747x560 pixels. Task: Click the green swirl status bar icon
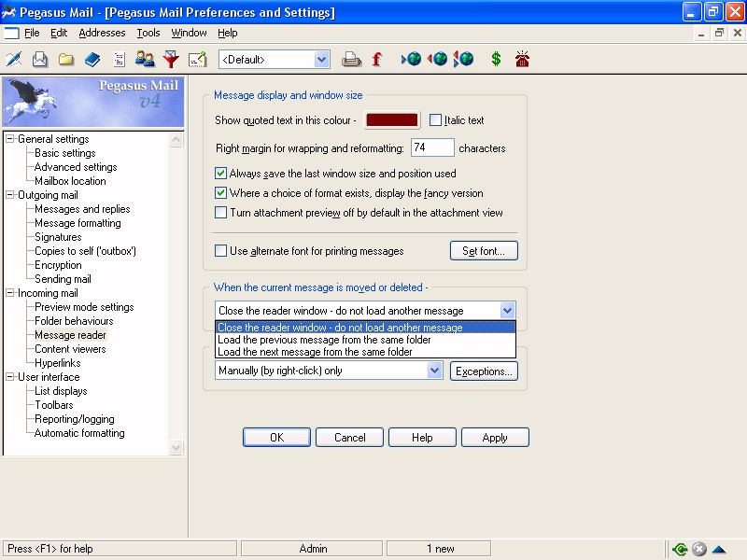pos(680,549)
